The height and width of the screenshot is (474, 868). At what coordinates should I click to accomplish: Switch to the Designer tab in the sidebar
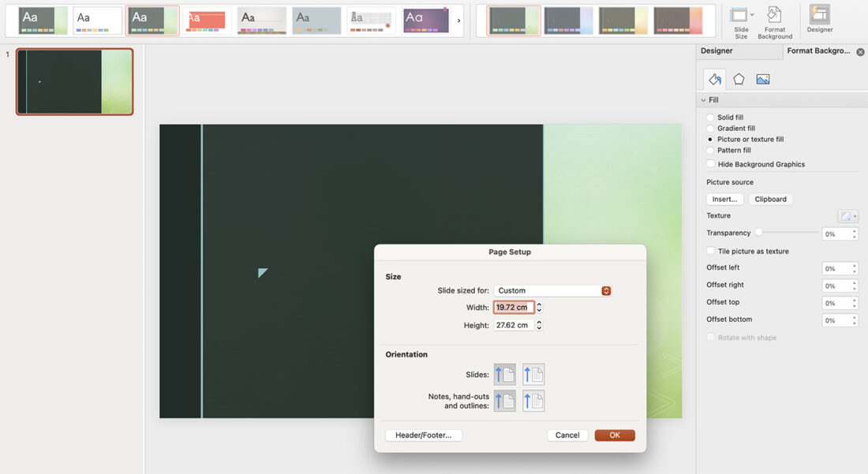[x=716, y=50]
